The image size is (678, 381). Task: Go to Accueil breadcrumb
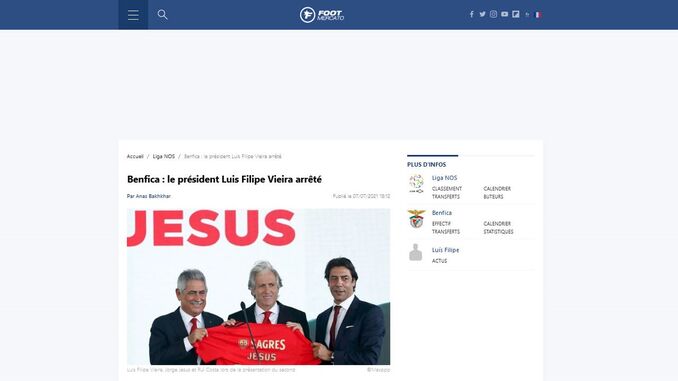click(x=135, y=157)
